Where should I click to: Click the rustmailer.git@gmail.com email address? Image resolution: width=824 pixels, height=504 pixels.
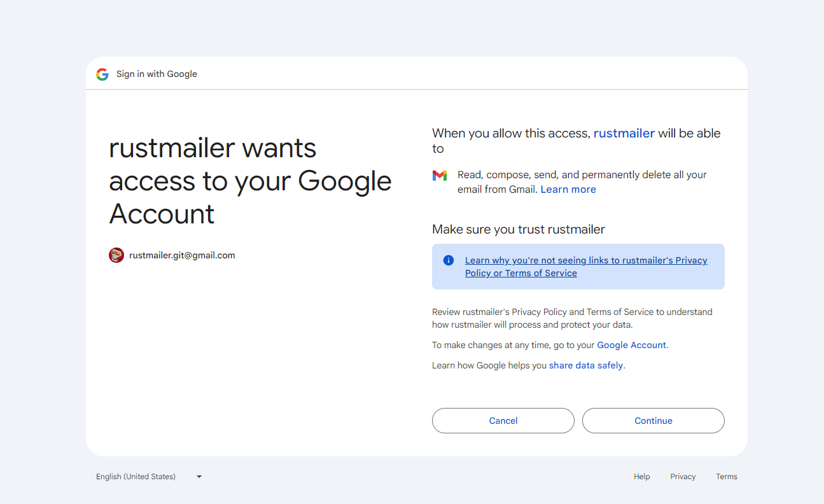coord(182,255)
